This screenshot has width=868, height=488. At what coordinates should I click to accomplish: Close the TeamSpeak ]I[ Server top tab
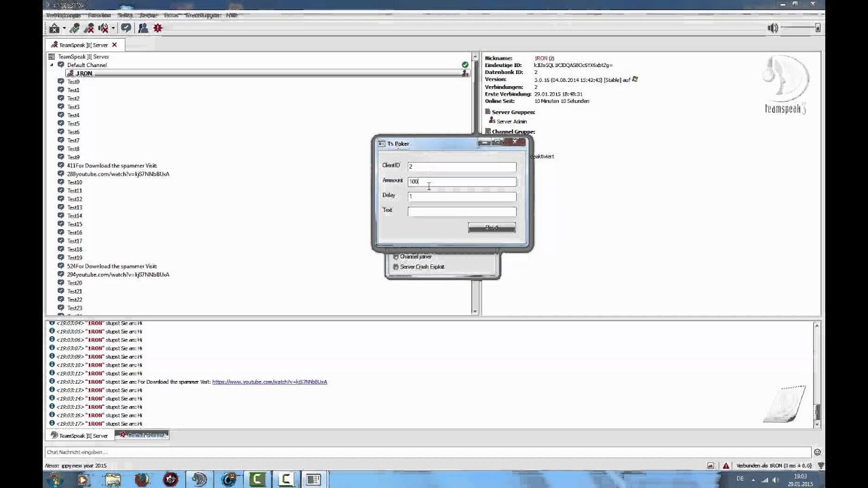pyautogui.click(x=114, y=45)
